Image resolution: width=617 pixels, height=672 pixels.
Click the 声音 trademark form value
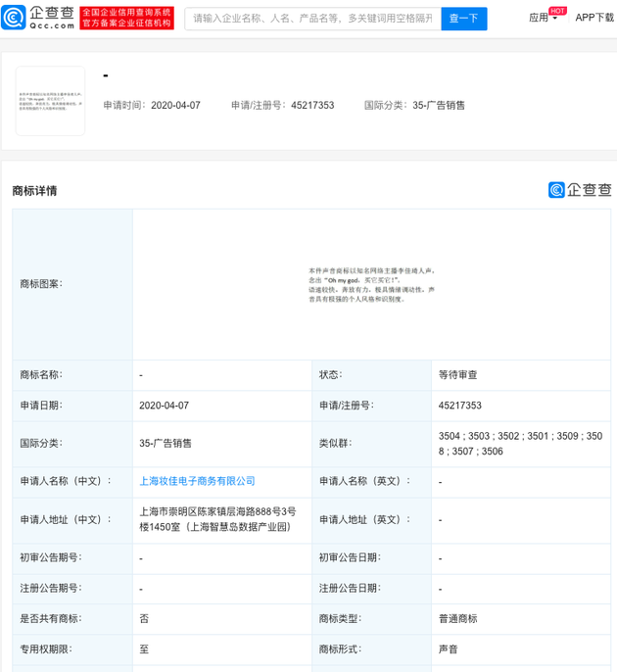[449, 648]
